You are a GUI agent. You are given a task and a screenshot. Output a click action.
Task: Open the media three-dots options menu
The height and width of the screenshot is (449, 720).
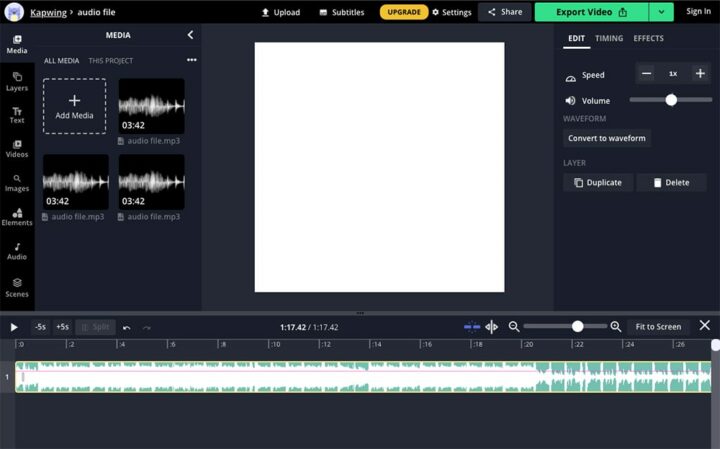tap(191, 60)
